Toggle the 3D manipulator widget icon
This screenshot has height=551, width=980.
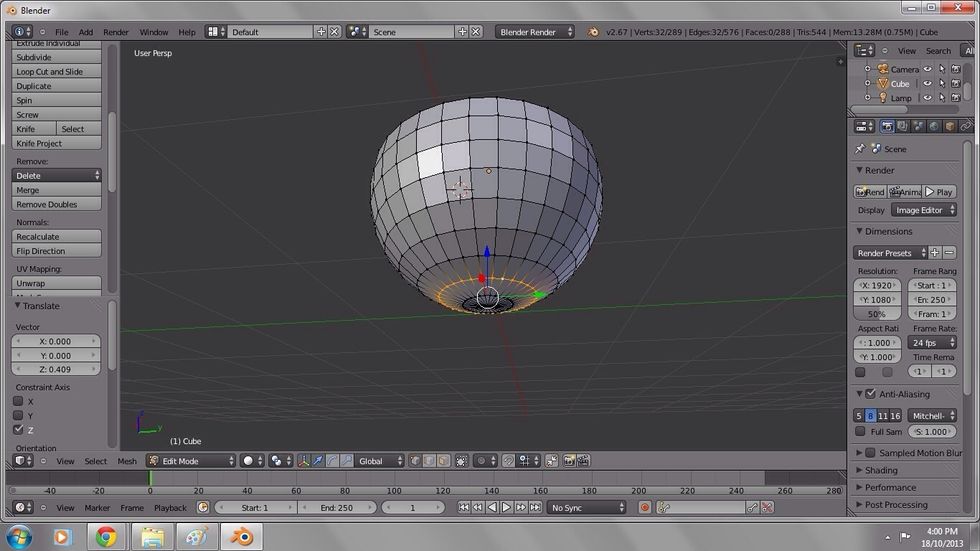(303, 461)
